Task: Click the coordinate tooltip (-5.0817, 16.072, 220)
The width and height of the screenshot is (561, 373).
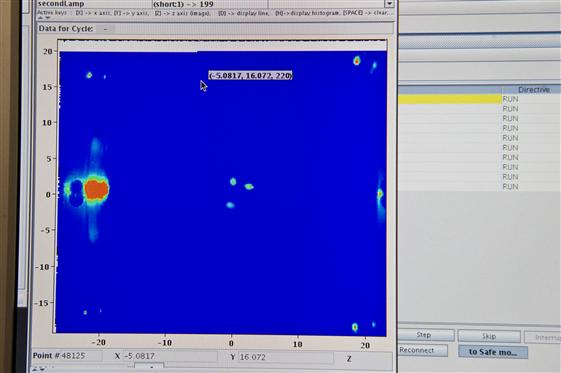Action: click(x=251, y=75)
